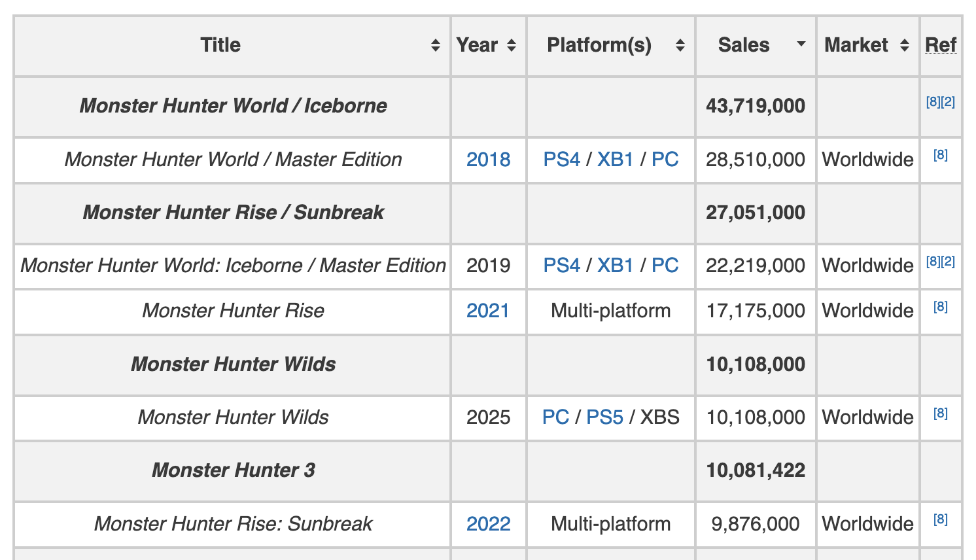Sort the table by the Market column arrows
Screen dimensions: 976x560
click(905, 45)
